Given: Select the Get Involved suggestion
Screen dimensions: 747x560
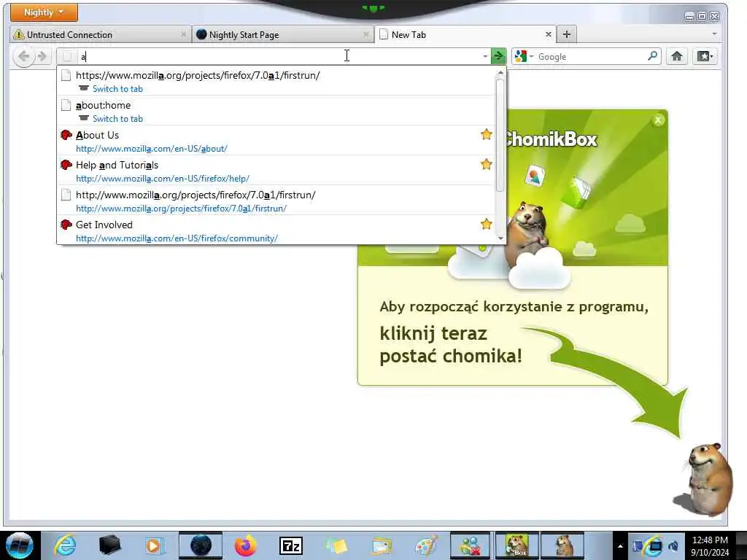Looking at the screenshot, I should [276, 231].
